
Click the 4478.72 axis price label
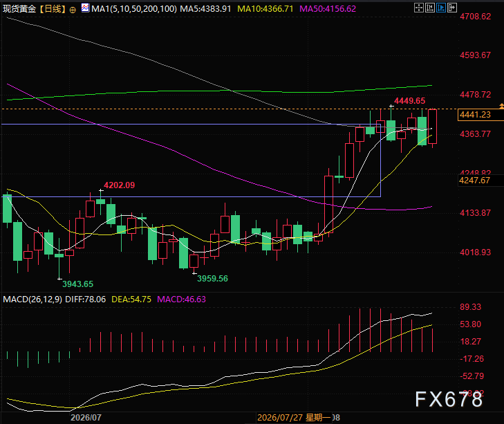(x=476, y=95)
